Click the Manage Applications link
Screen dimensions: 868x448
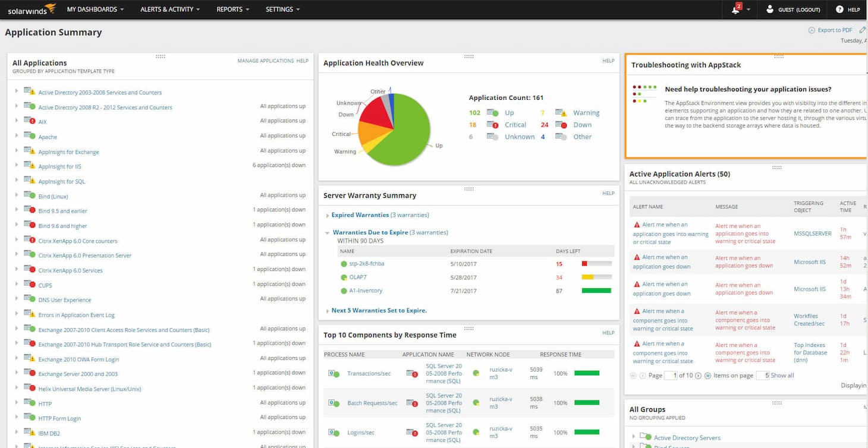pos(266,61)
